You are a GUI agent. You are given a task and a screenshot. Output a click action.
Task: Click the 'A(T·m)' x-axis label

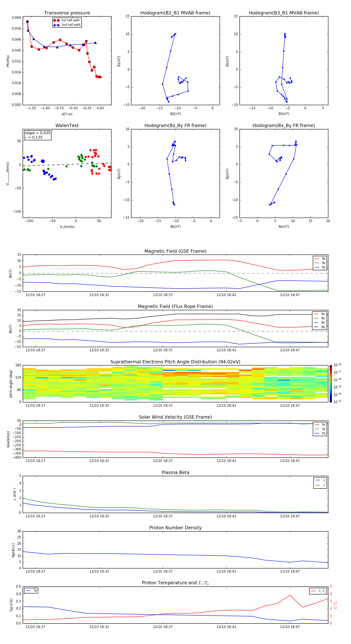pyautogui.click(x=67, y=114)
